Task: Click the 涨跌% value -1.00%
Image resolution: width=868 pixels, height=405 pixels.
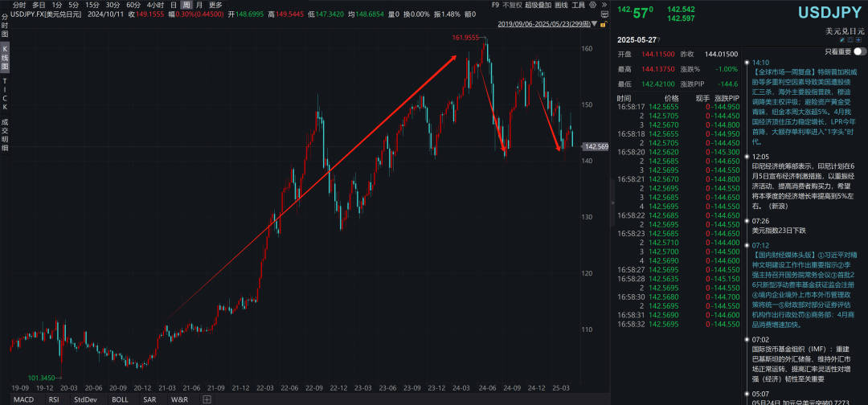Action: pos(727,69)
